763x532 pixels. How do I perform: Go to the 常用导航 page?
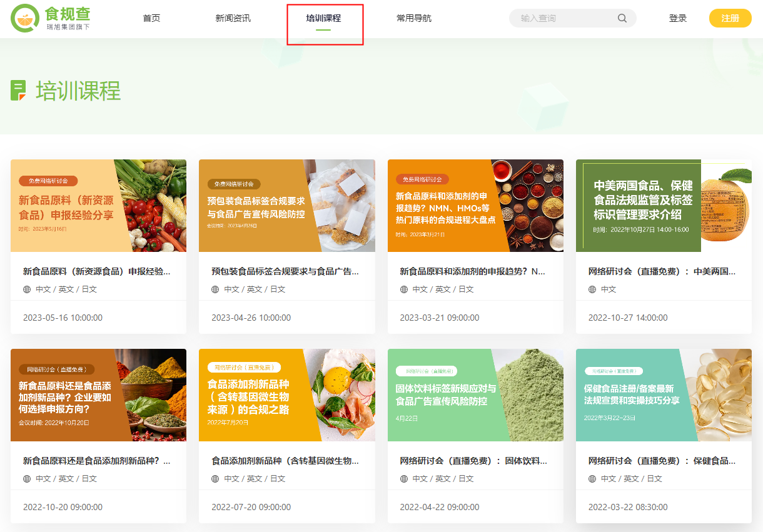point(413,18)
